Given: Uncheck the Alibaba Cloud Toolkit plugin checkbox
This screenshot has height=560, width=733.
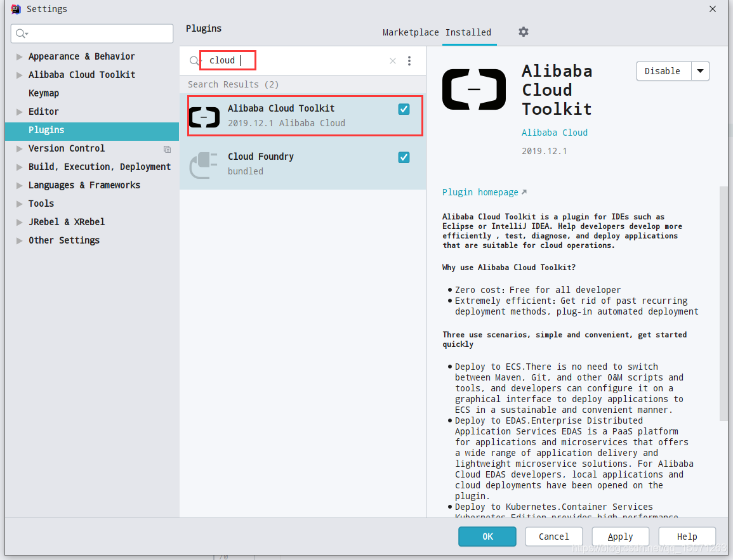Looking at the screenshot, I should [x=404, y=109].
